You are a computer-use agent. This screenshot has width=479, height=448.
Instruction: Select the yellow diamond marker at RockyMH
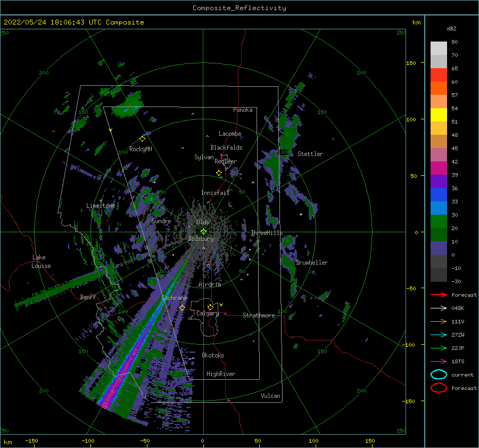142,139
